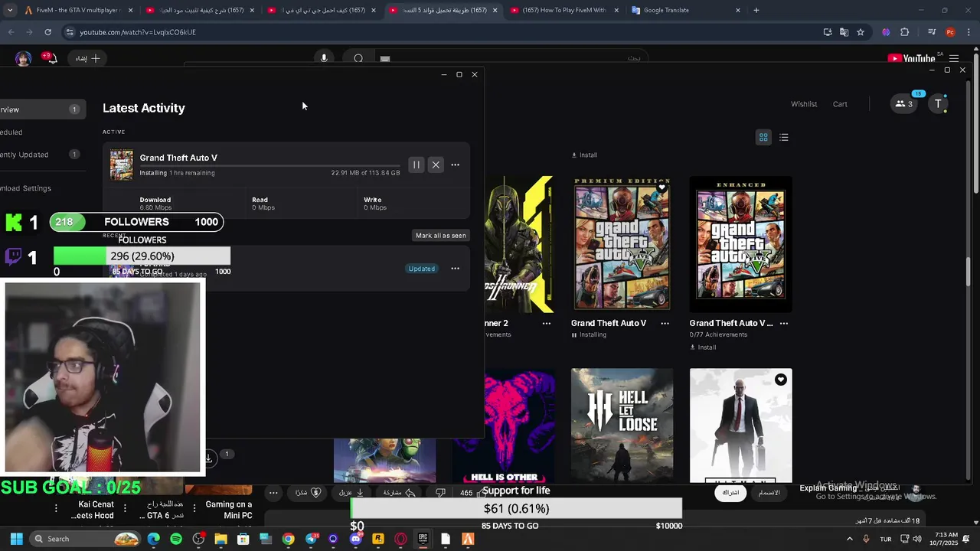Open YouTube account avatar
The image size is (980, 551).
(x=23, y=59)
